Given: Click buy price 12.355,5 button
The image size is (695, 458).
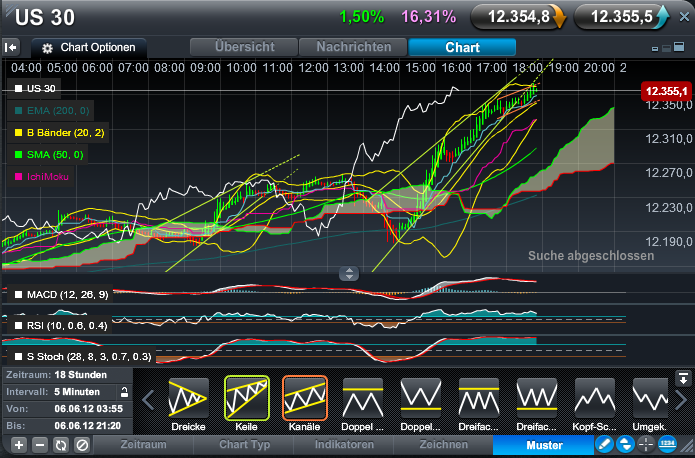Looking at the screenshot, I should click(x=621, y=17).
